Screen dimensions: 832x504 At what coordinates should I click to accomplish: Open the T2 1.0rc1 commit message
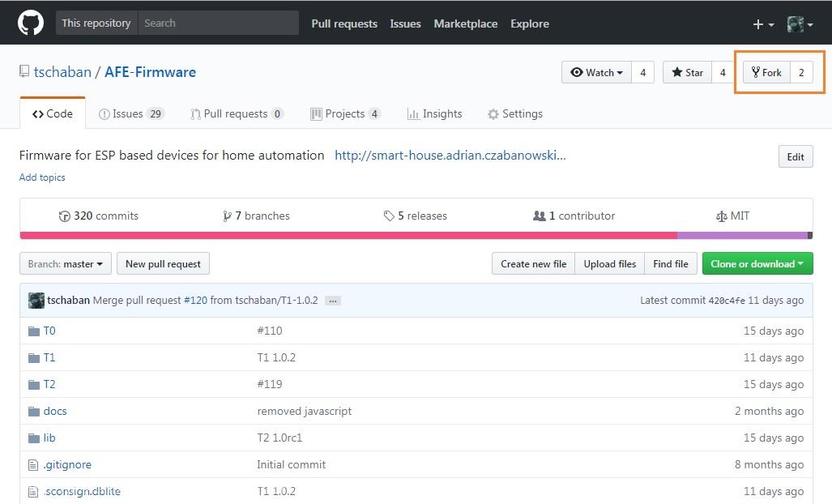click(279, 438)
